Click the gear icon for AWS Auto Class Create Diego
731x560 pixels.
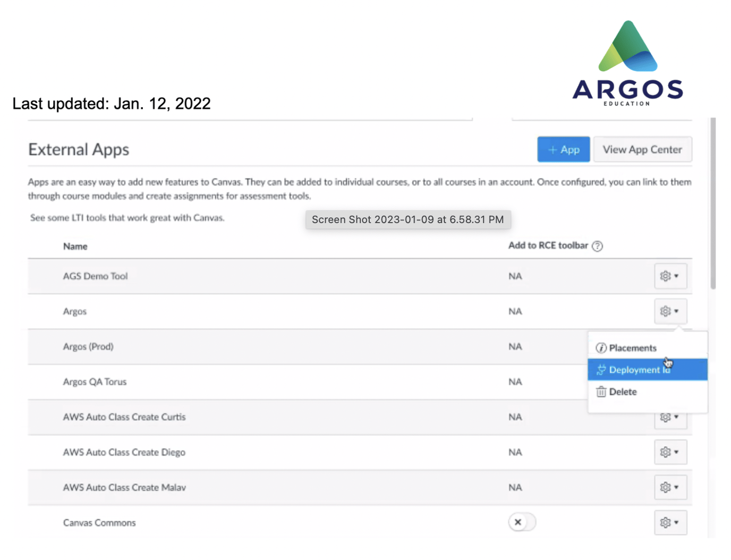click(667, 452)
